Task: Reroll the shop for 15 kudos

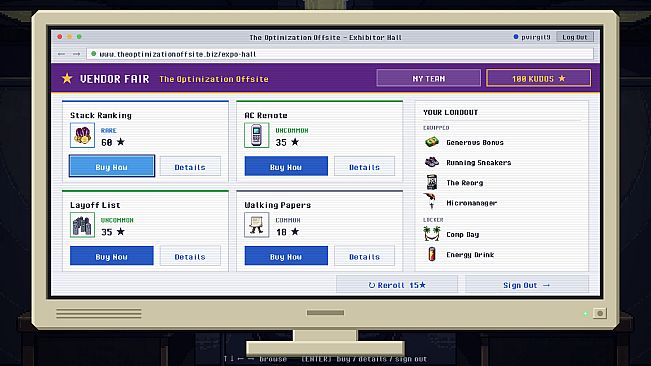Action: [x=397, y=285]
